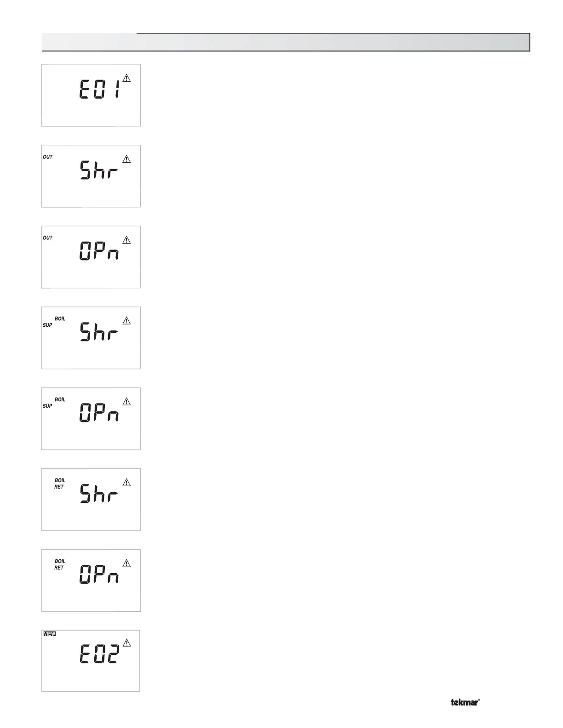Click the Shr reading in the OUT display

(x=99, y=170)
